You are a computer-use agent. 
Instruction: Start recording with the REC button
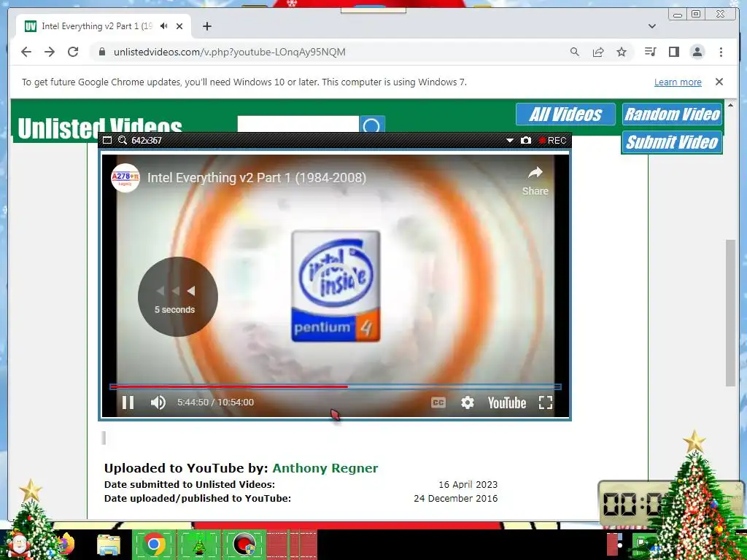(x=552, y=141)
